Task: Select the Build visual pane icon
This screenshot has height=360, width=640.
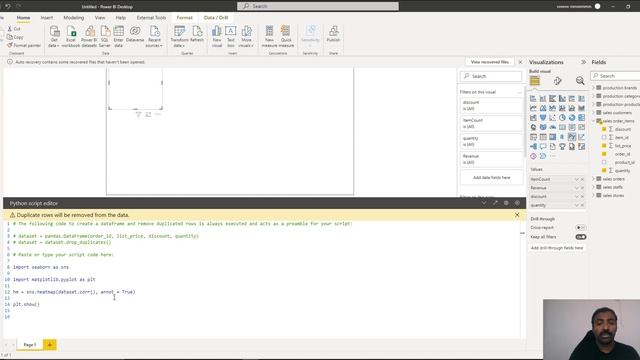Action: (x=535, y=80)
